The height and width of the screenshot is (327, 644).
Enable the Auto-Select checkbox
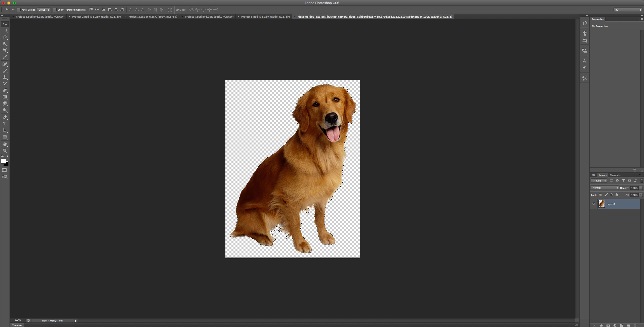pos(19,10)
